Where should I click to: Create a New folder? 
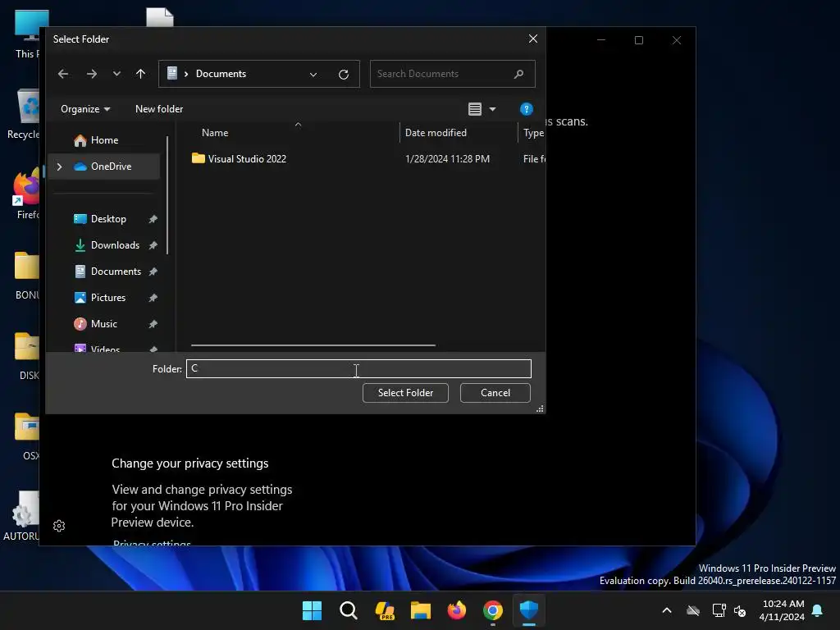[159, 109]
